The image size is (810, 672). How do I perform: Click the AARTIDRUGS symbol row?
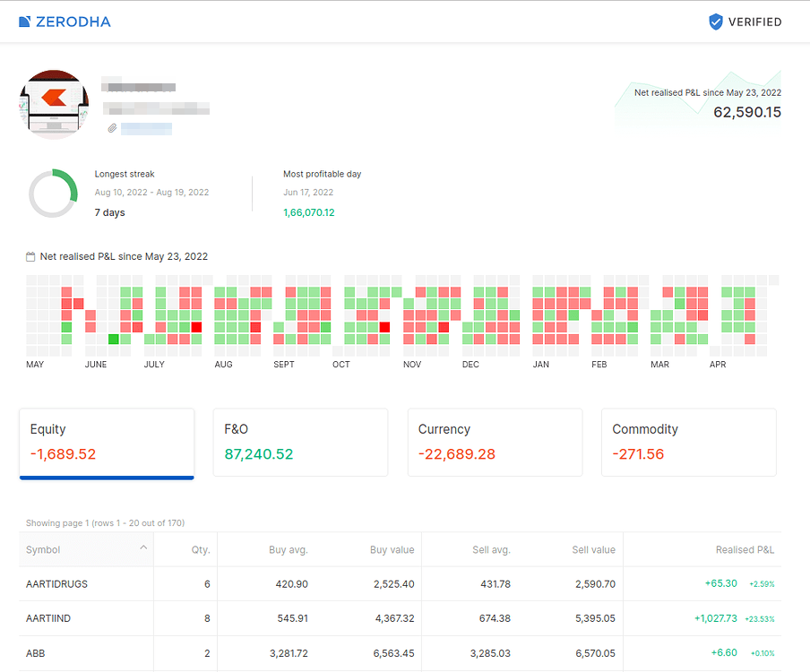pos(56,584)
